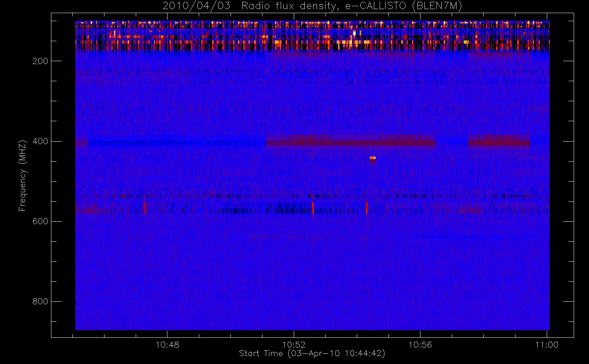The width and height of the screenshot is (589, 364).
Task: Click the 11:00 time tick label
Action: tap(547, 345)
